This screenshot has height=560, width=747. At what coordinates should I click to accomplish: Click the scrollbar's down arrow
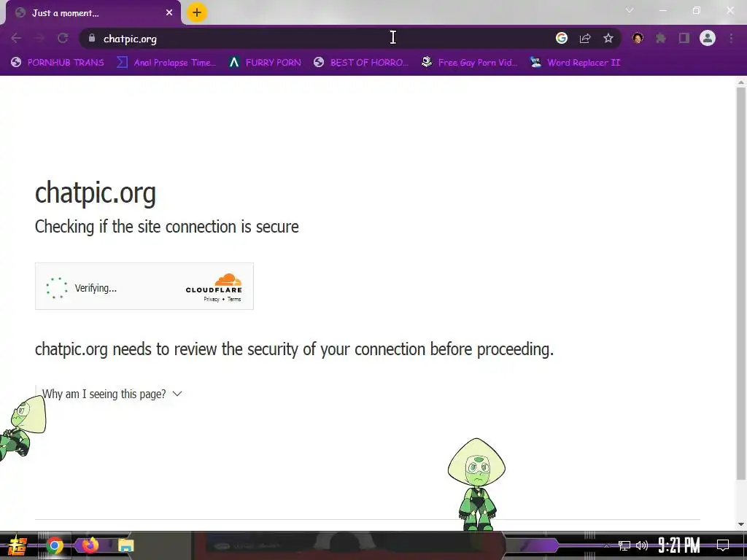[x=741, y=524]
